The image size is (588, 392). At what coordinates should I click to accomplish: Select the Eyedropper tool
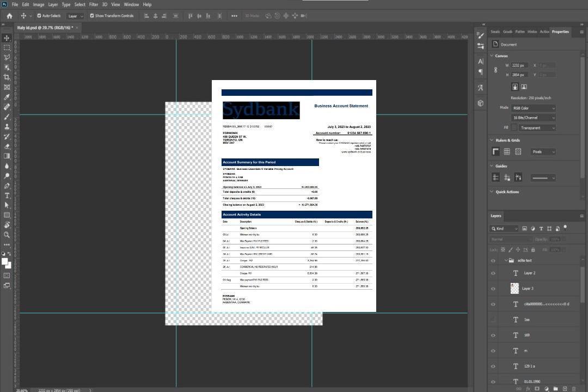point(7,97)
